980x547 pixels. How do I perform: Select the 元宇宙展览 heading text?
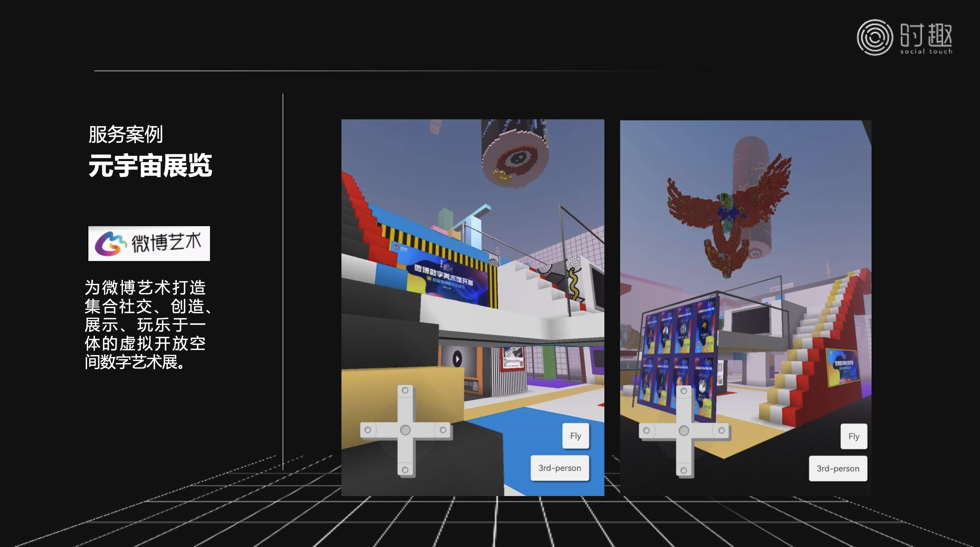point(150,166)
